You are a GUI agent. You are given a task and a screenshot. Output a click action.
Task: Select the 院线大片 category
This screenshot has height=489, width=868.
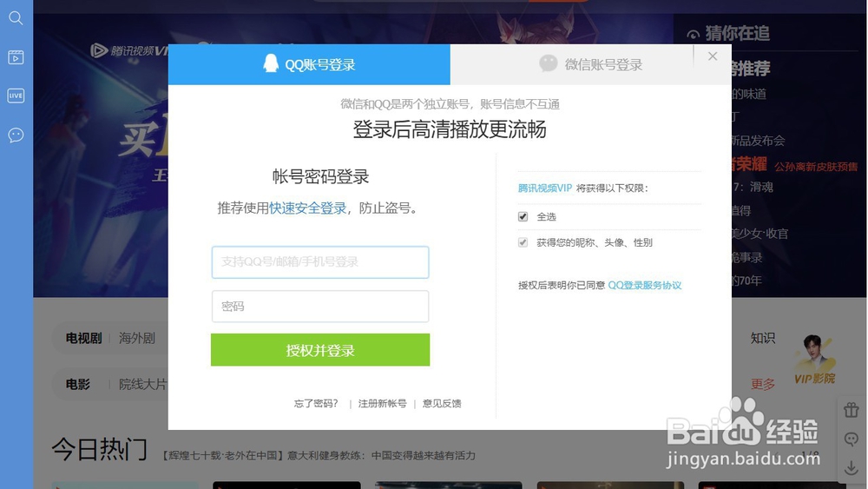click(x=143, y=384)
